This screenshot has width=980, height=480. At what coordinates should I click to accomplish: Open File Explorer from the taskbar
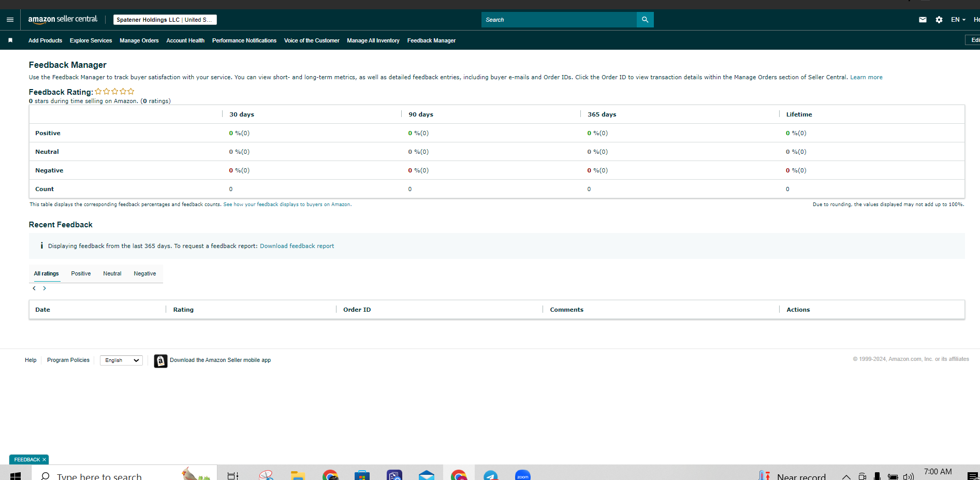(x=298, y=476)
